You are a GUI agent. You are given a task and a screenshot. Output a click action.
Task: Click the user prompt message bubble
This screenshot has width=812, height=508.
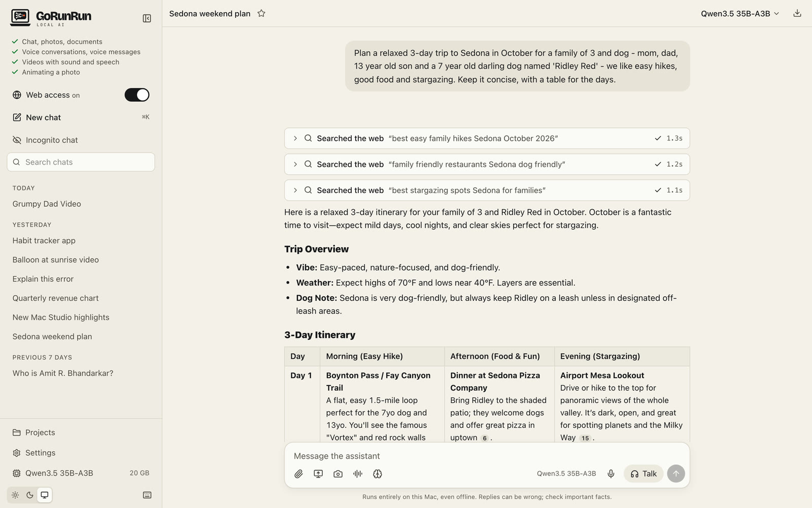click(x=518, y=66)
